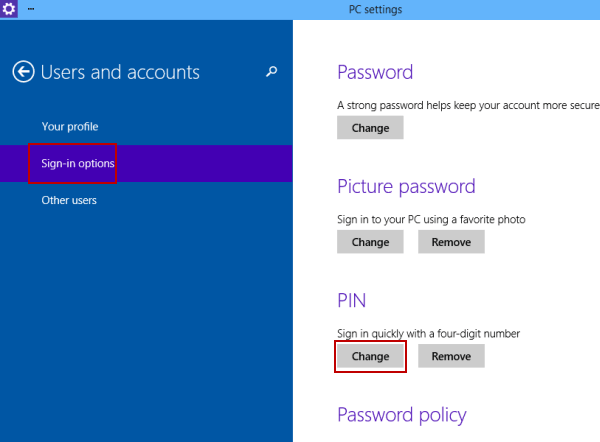Select Your profile in the sidebar

click(x=70, y=127)
